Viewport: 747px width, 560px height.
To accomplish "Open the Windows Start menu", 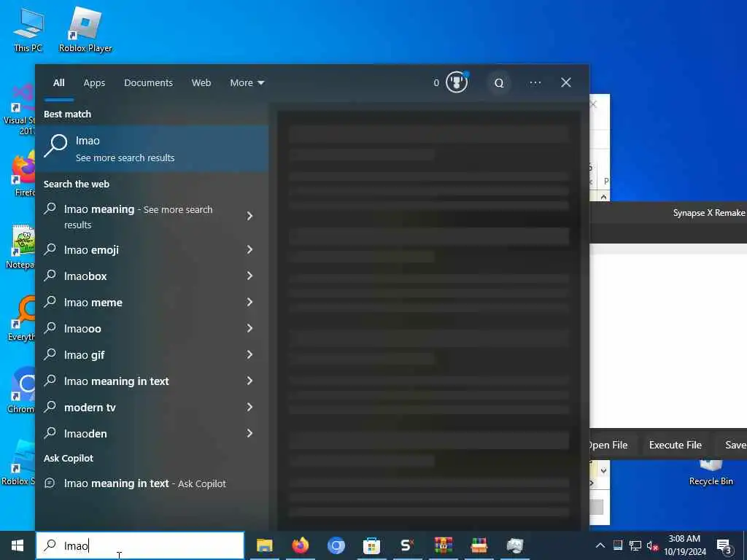I will (x=18, y=545).
